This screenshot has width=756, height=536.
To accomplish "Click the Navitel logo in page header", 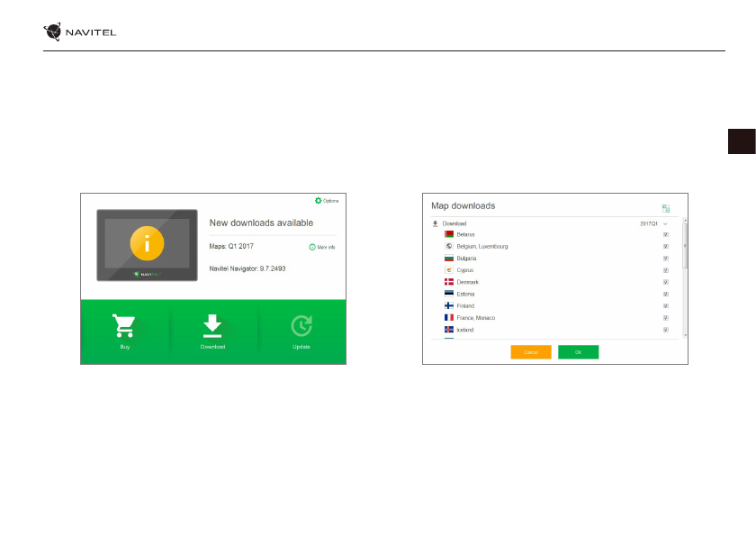I will coord(80,33).
